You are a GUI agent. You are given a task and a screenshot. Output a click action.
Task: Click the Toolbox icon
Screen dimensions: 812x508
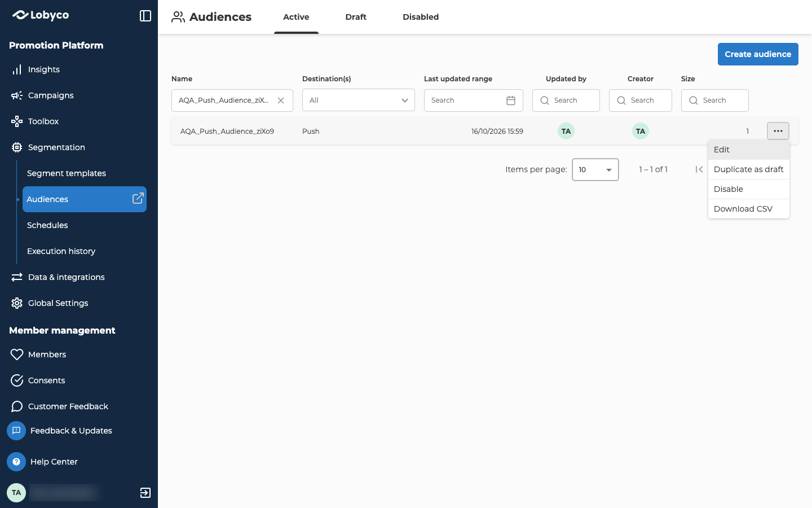[17, 121]
